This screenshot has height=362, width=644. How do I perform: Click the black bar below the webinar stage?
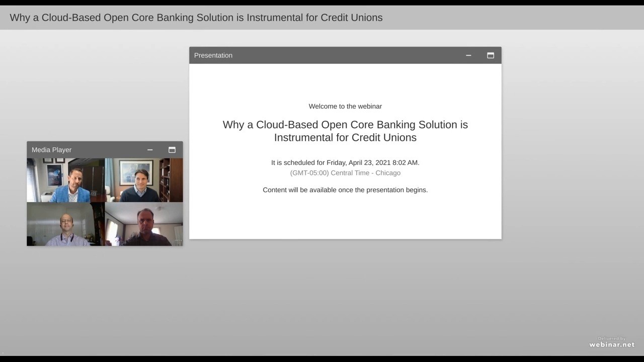[x=322, y=358]
